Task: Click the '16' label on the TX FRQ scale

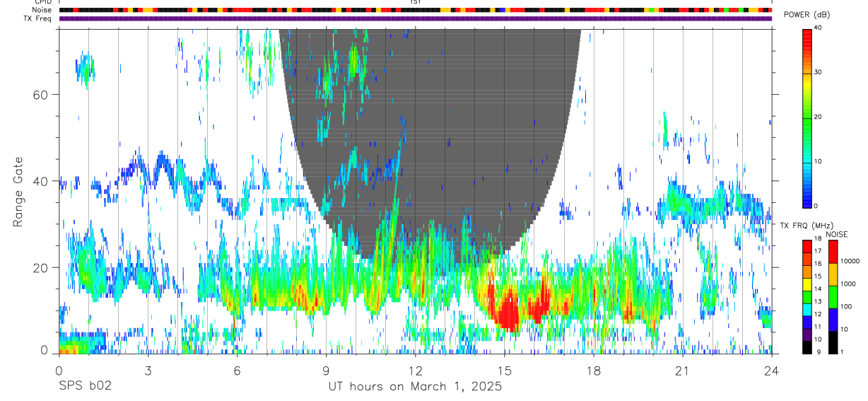Action: (818, 263)
